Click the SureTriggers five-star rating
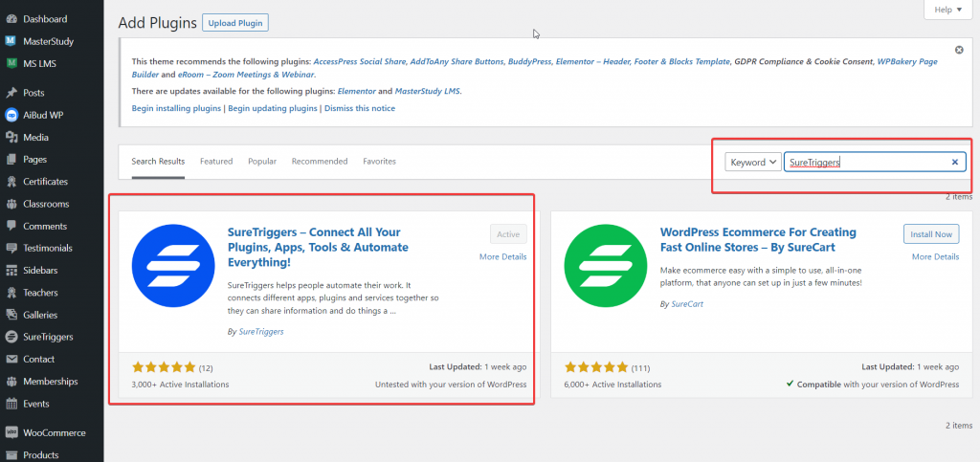The width and height of the screenshot is (980, 462). 164,367
